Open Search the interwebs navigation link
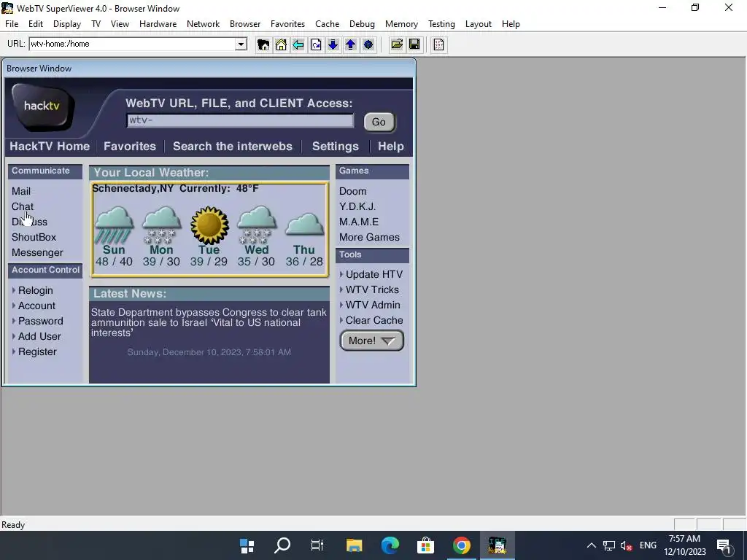Screen dimensions: 747x560 click(x=233, y=146)
